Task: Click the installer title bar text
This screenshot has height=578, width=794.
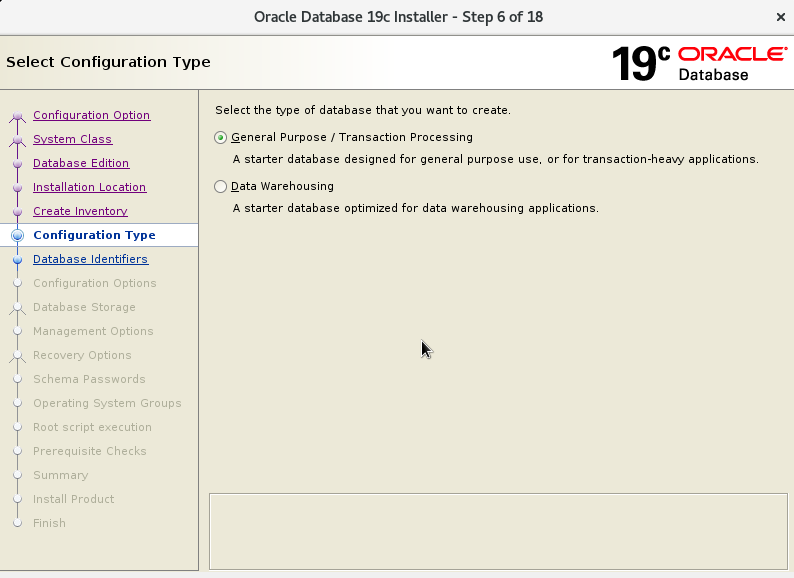Action: coord(399,17)
